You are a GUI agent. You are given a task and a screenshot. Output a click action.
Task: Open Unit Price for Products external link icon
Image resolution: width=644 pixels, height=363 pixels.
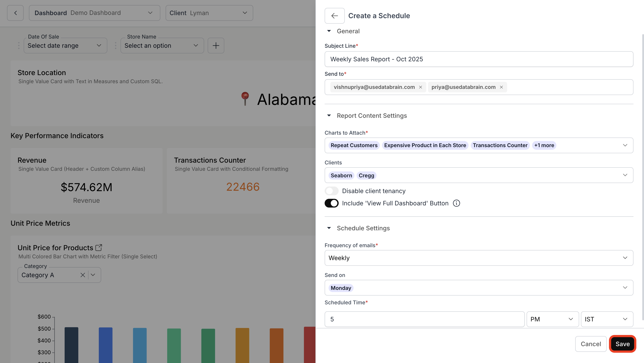point(99,248)
